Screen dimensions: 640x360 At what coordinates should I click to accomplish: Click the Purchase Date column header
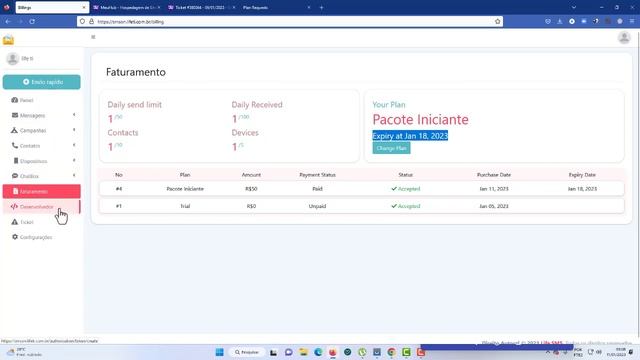click(493, 175)
